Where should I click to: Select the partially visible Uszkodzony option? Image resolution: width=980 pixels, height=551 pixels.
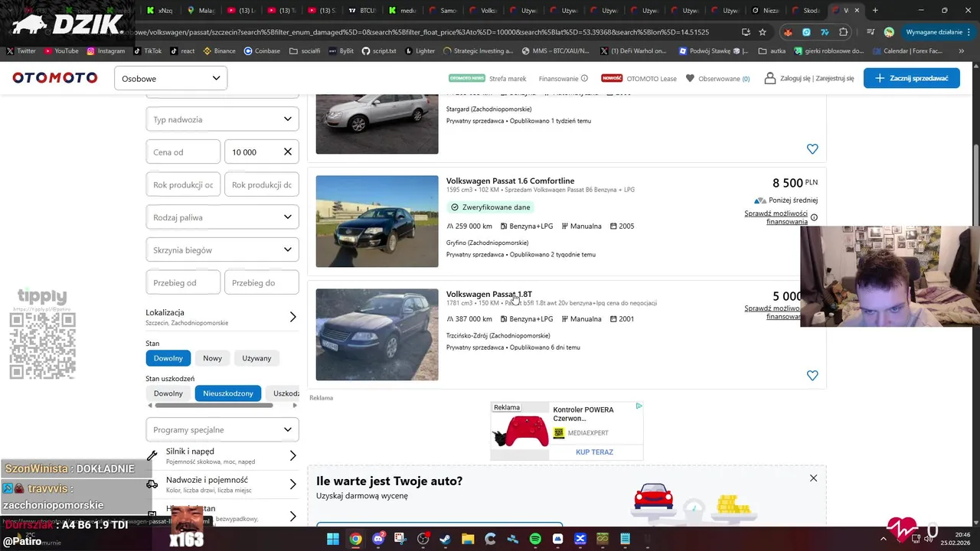click(283, 393)
